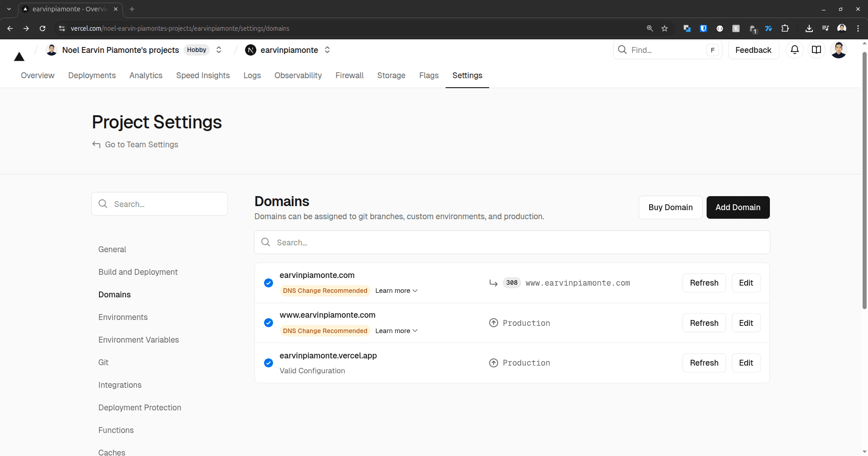Click the Vercel triangle logo

pos(19,56)
